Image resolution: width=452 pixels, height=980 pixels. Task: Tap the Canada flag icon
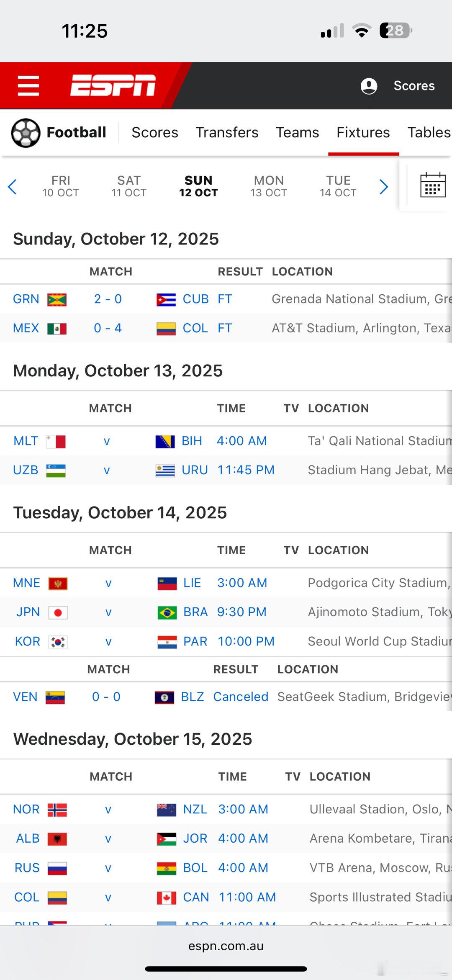tap(166, 898)
